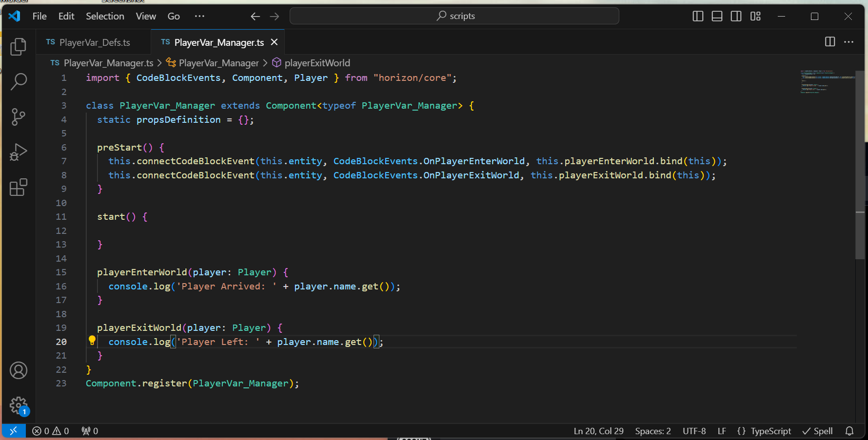This screenshot has height=440, width=868.
Task: Click the lightbulb code action icon
Action: click(92, 341)
